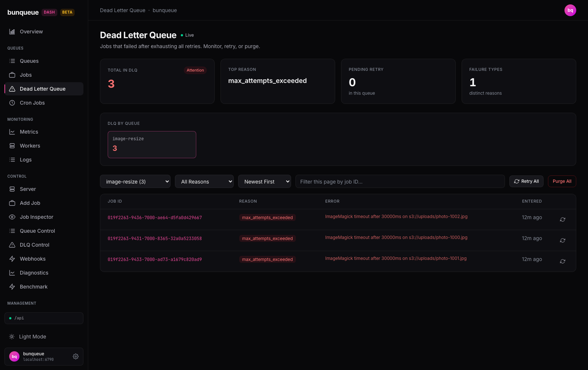This screenshot has height=370, width=588.
Task: Click error text for photo-1001.jpg
Action: [x=396, y=258]
